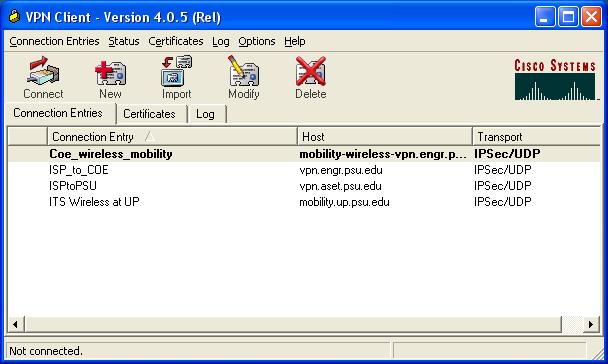Select the ISP_to_COE connection entry
608x364 pixels.
coord(304,170)
